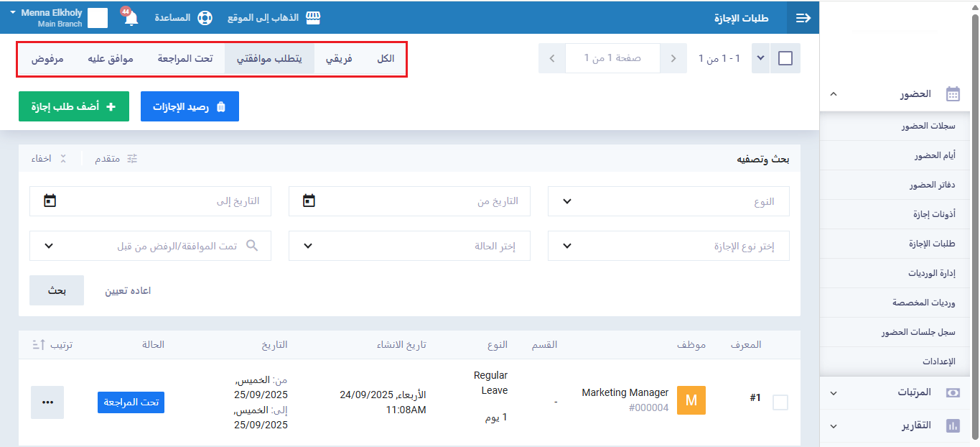Click the vertical scrollbar on the right
Image resolution: width=980 pixels, height=447 pixels.
(x=974, y=216)
